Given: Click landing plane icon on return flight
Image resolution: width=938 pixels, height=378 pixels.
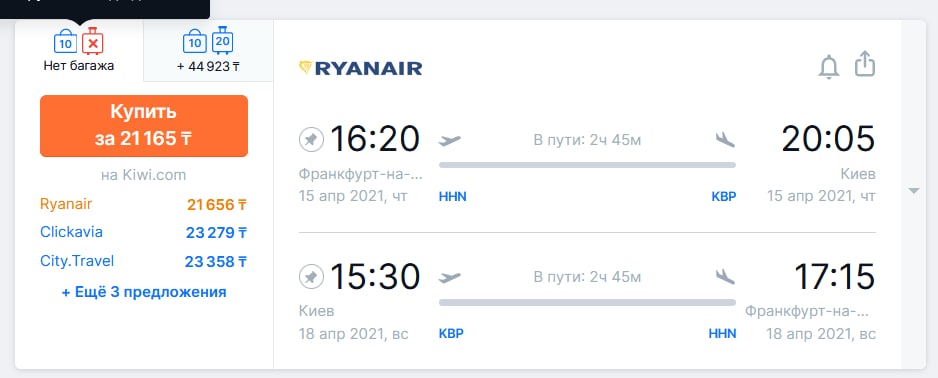Looking at the screenshot, I should coord(725,278).
